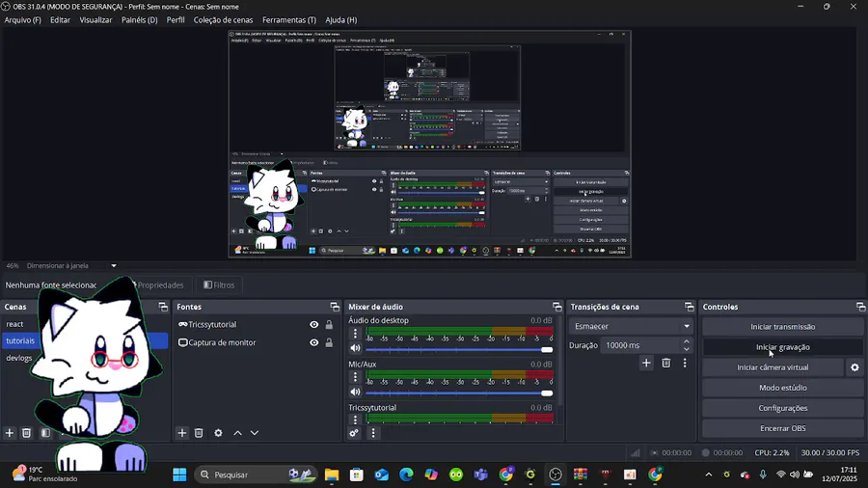Undock the Transições de cena panel
868x488 pixels.
pos(690,307)
